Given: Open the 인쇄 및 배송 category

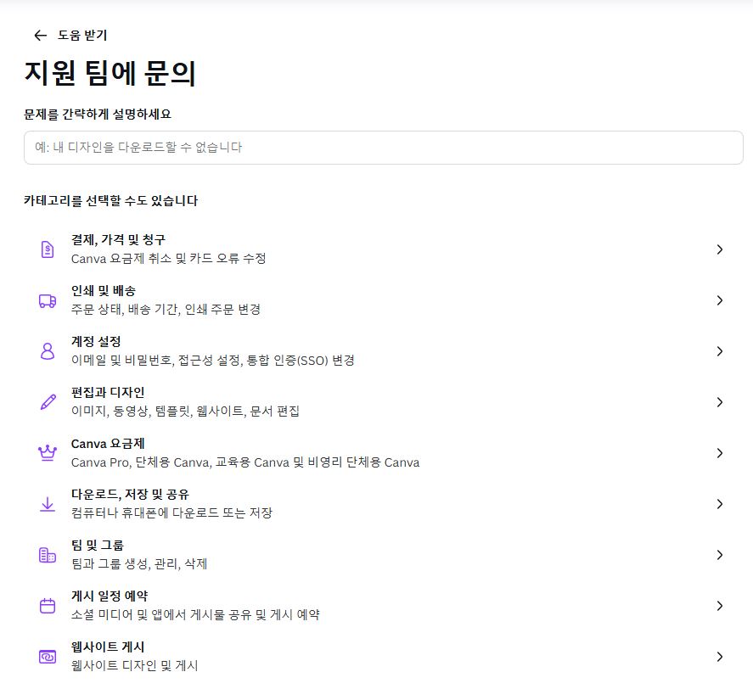Looking at the screenshot, I should point(374,299).
